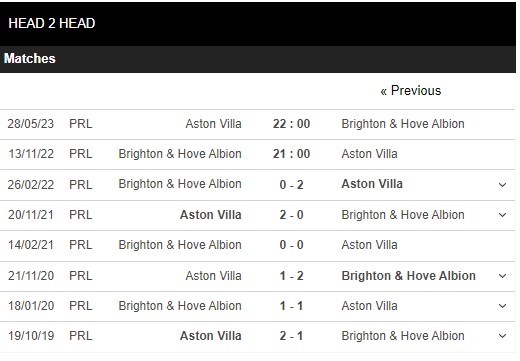
Task: Open the 0 - 2 result from 26/02/22
Action: point(291,185)
